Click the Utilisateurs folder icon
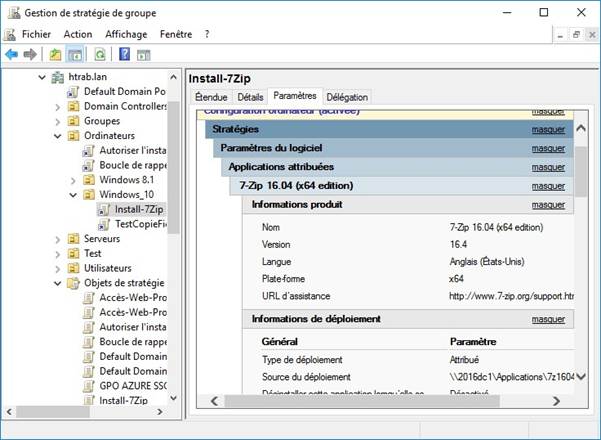 [73, 268]
